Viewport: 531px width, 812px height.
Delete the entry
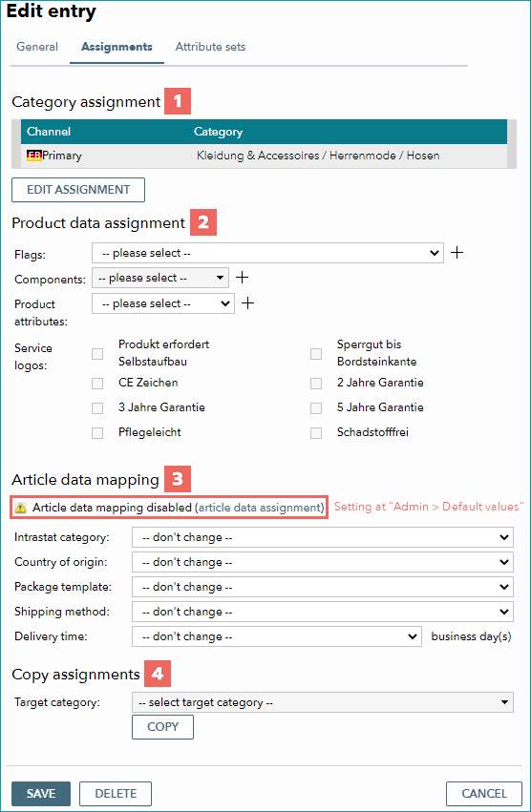[x=116, y=793]
